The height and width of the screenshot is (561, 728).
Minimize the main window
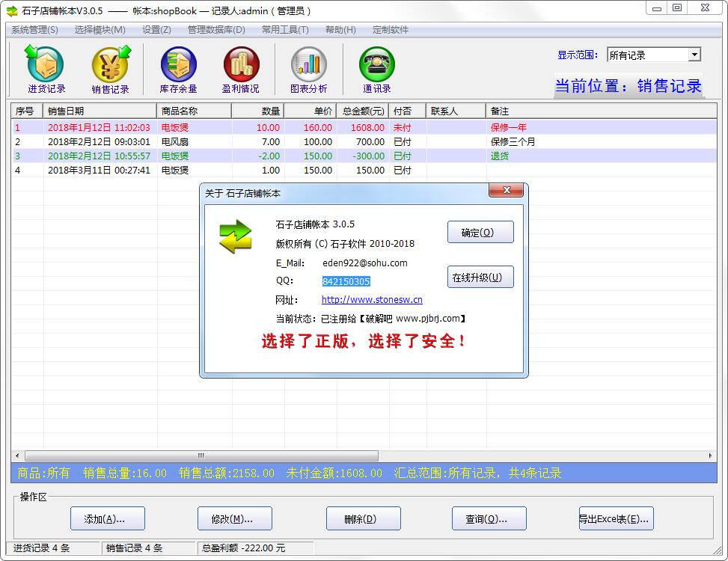pyautogui.click(x=656, y=8)
